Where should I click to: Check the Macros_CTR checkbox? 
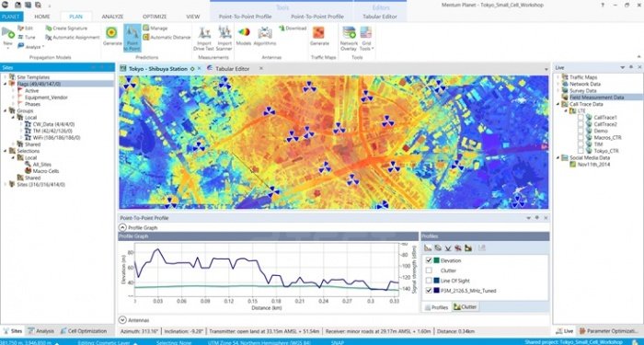click(581, 138)
